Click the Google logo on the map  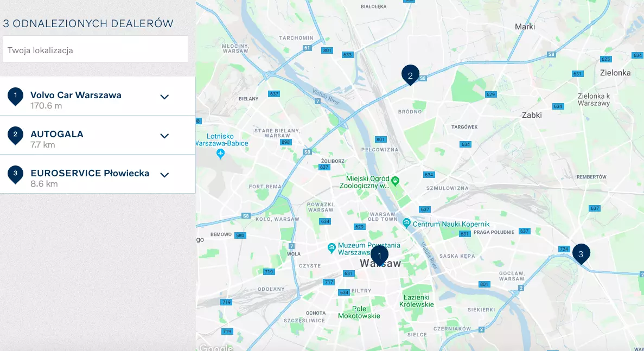(216, 347)
